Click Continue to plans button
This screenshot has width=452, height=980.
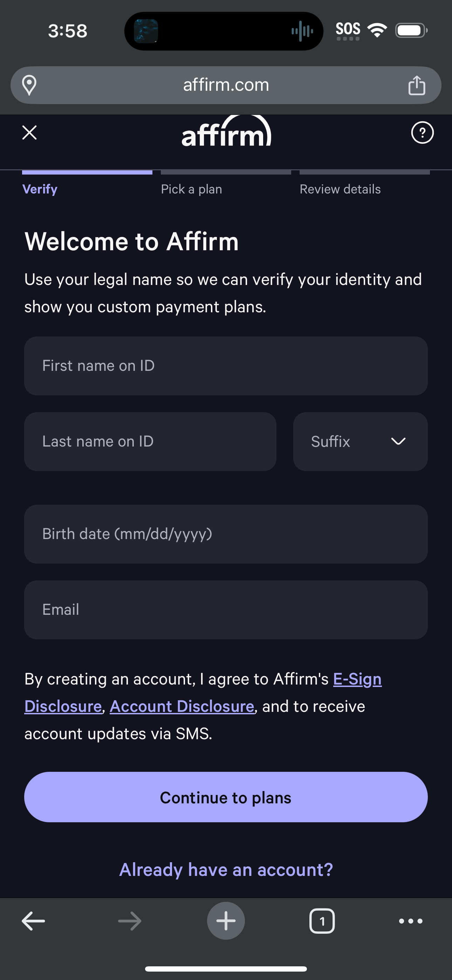pyautogui.click(x=226, y=797)
